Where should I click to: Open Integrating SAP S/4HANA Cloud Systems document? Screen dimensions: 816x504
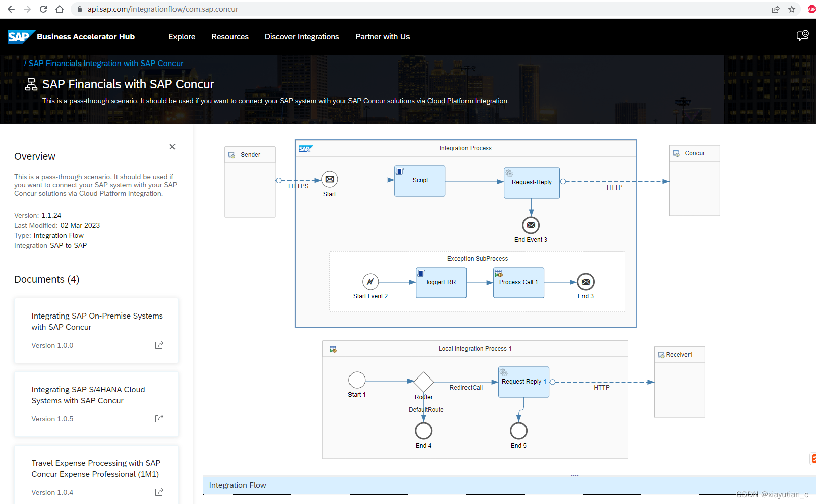(96, 404)
